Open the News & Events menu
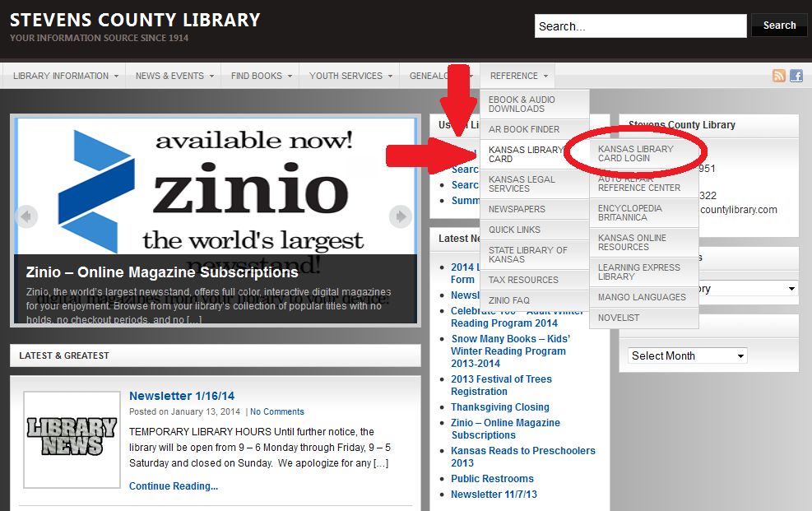Viewport: 812px width, 511px height. 174,76
